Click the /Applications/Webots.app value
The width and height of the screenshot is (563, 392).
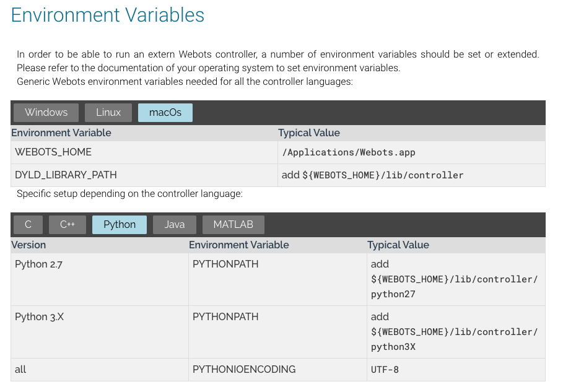tap(349, 152)
